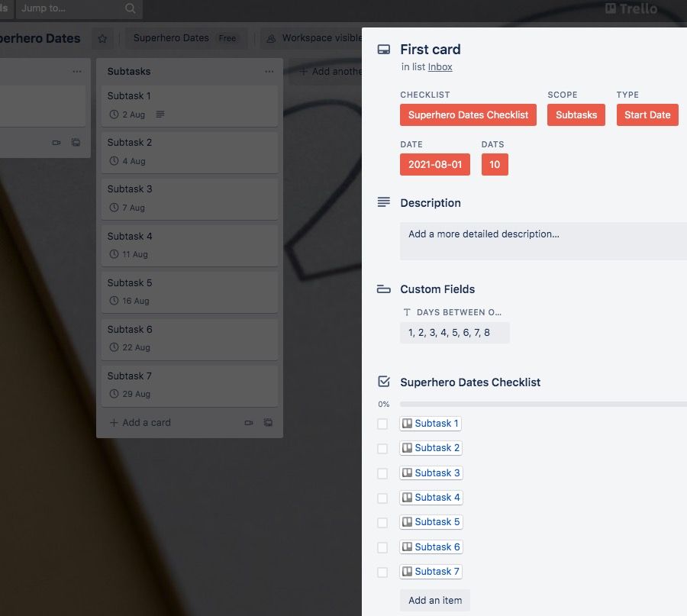
Task: Open the Superhero Dates Free workspace button
Action: tap(185, 38)
